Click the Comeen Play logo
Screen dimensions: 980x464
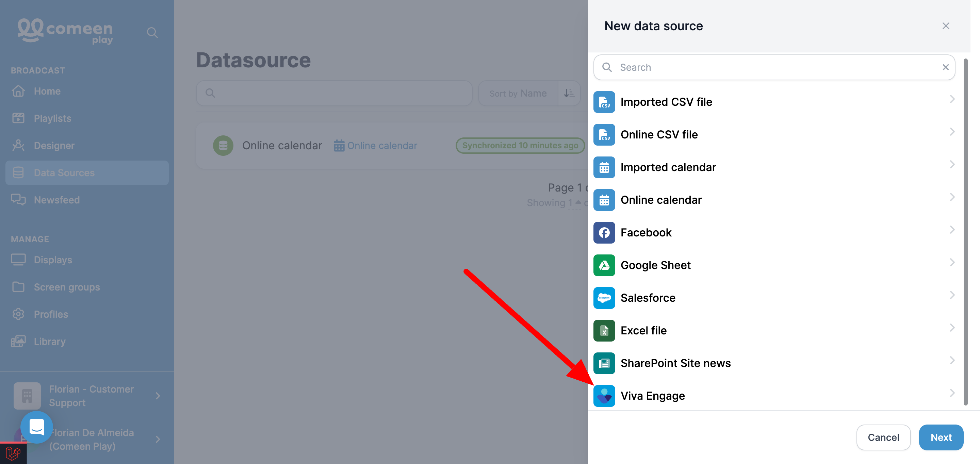click(x=65, y=31)
